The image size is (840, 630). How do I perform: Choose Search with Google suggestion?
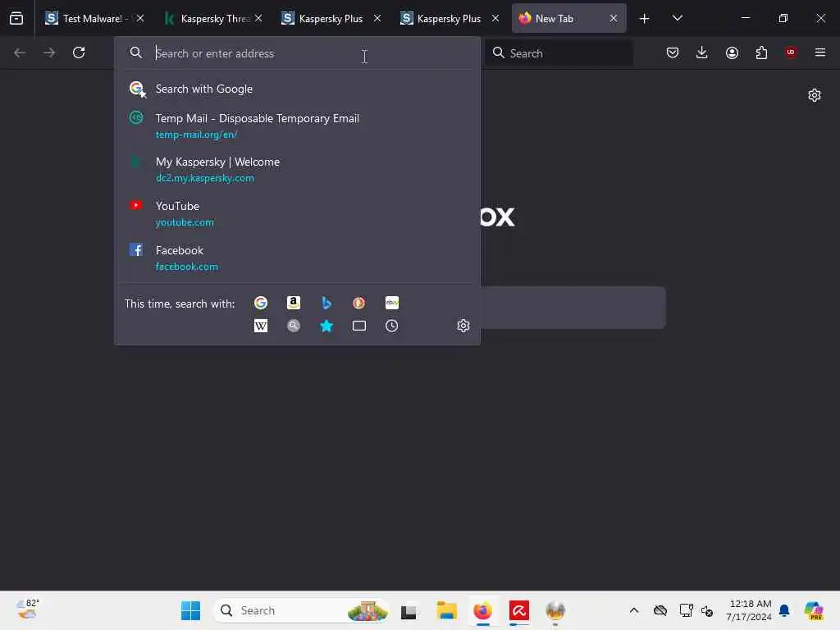(297, 89)
